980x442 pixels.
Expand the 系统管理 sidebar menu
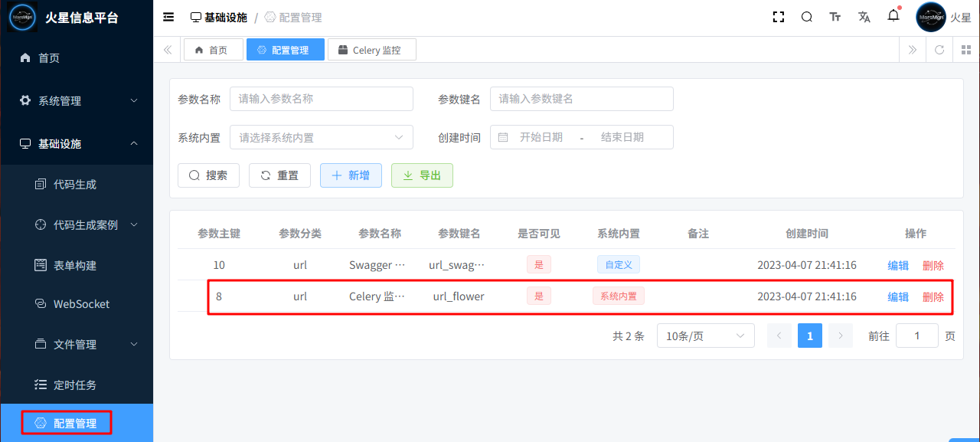click(77, 100)
